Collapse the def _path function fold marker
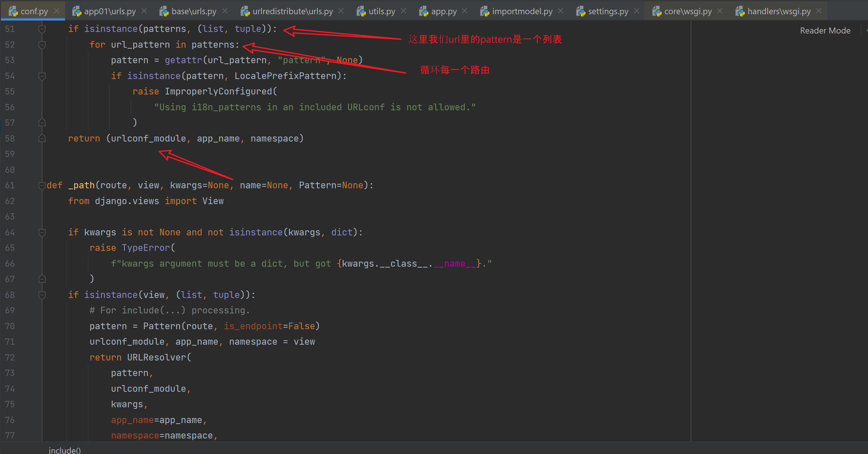The height and width of the screenshot is (454, 868). click(42, 185)
